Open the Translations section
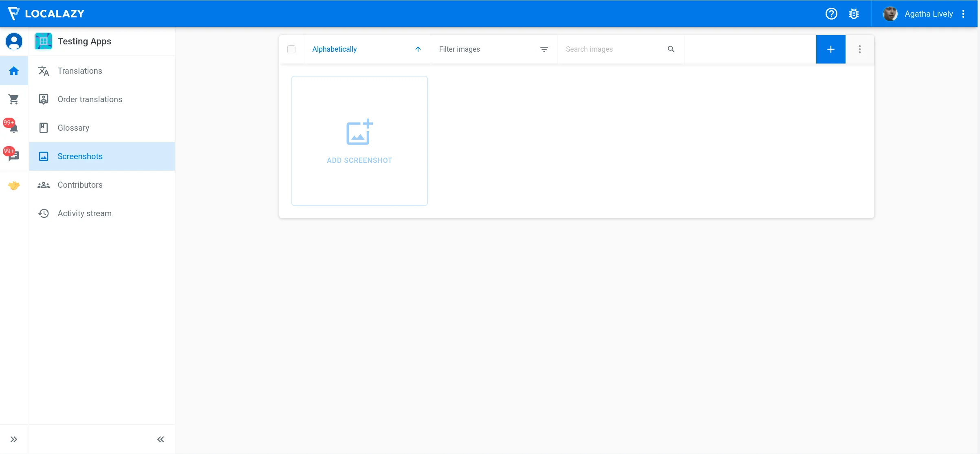This screenshot has width=980, height=454. 79,71
